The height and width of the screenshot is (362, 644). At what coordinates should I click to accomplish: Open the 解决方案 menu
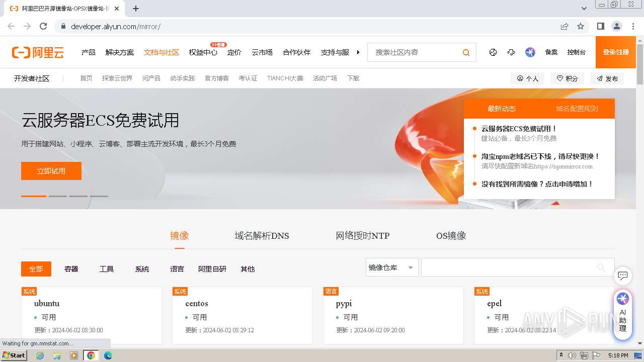120,52
